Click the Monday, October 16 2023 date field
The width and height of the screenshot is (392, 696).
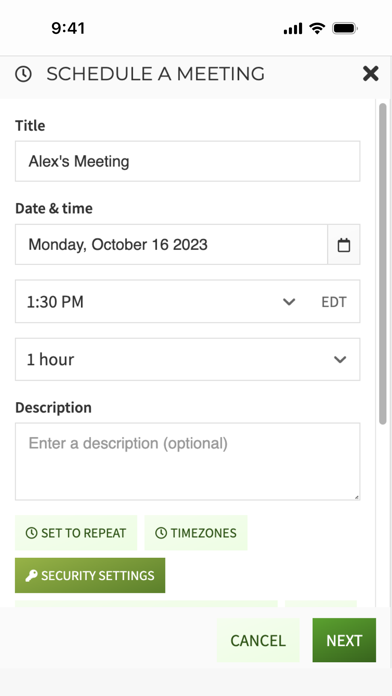click(x=171, y=245)
